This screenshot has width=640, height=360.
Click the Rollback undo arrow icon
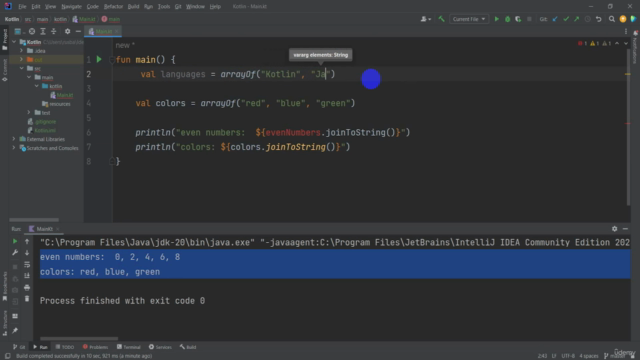pyautogui.click(x=598, y=19)
